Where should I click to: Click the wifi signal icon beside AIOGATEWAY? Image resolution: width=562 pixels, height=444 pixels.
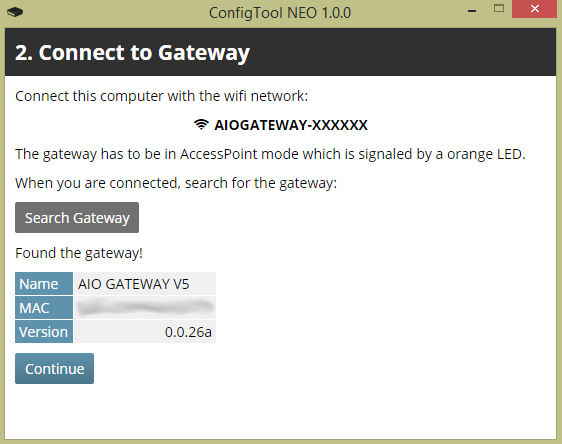201,125
